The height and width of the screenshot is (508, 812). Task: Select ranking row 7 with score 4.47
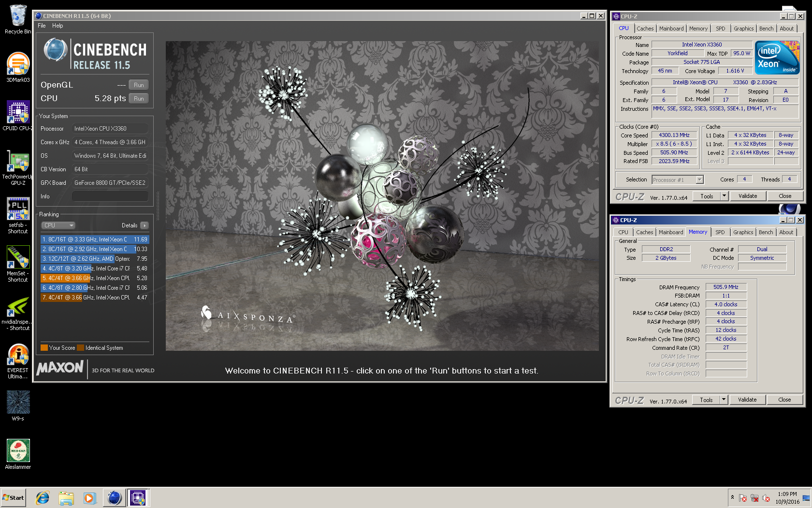pos(95,298)
